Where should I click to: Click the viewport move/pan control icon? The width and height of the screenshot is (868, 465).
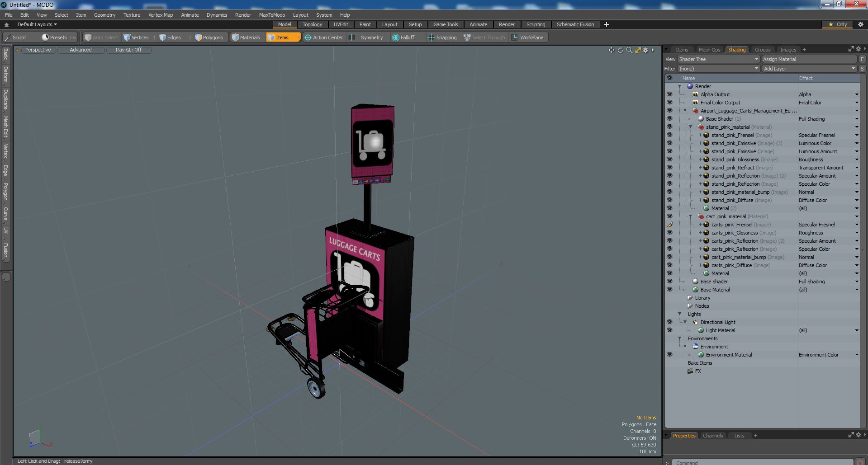pyautogui.click(x=611, y=50)
